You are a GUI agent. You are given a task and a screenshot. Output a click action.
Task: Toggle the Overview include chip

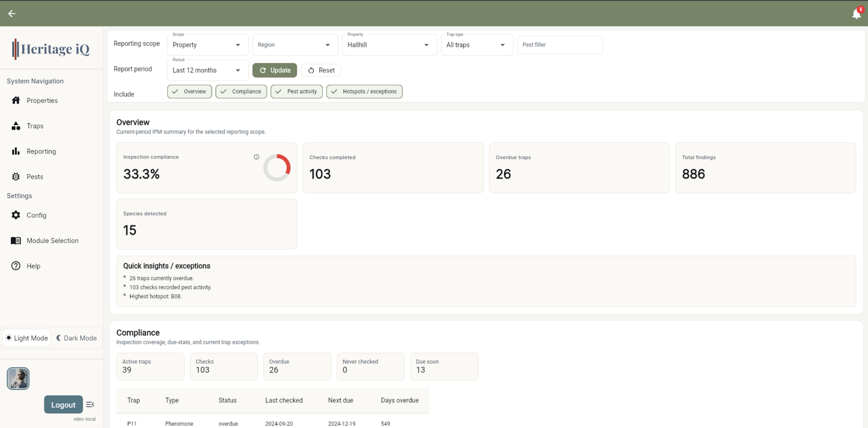[x=190, y=92]
